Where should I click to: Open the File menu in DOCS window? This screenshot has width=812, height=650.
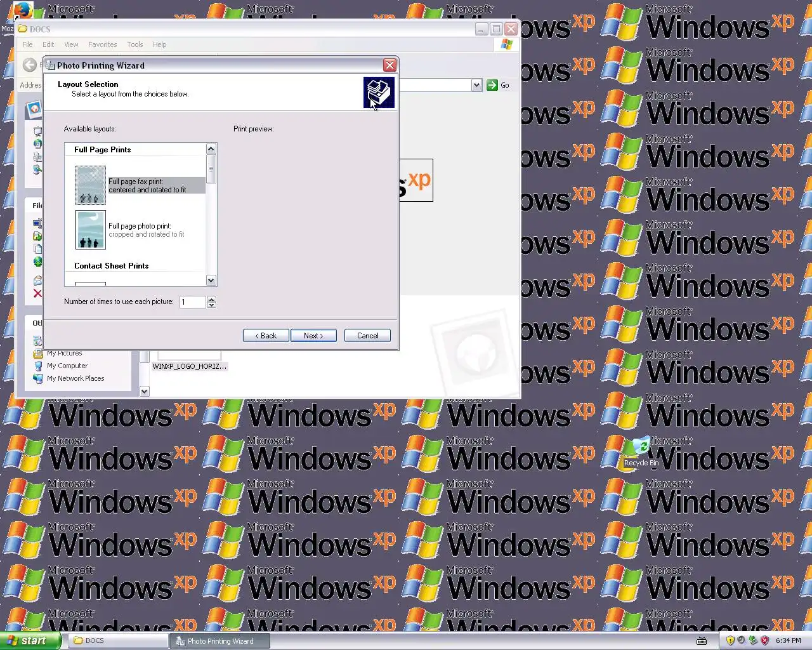tap(27, 44)
